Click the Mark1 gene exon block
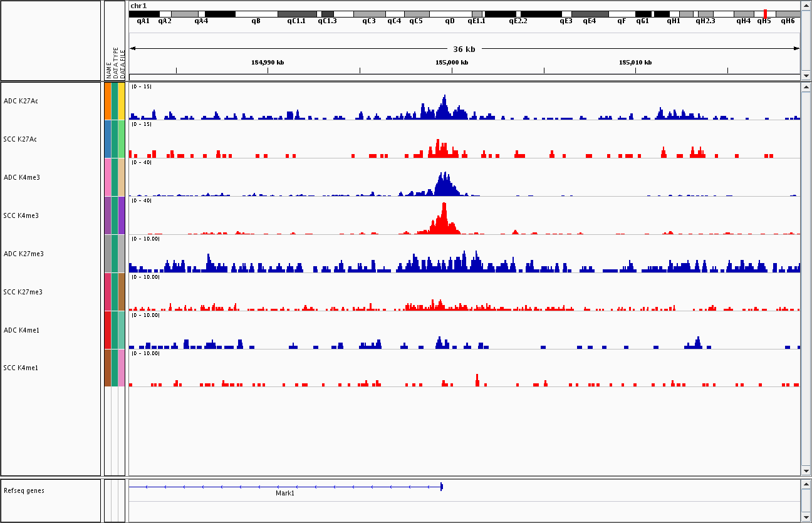The height and width of the screenshot is (523, 812). [442, 487]
